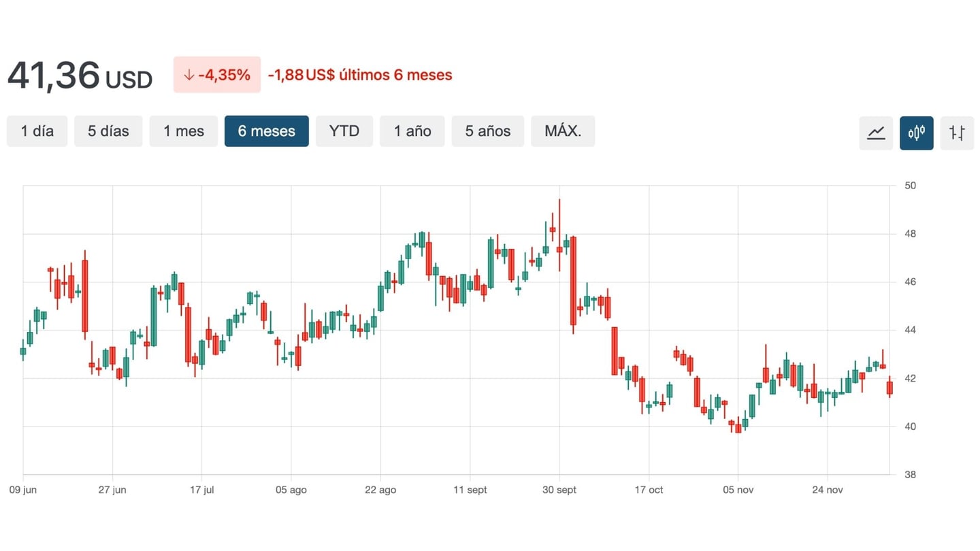Switch to the 1 día time range
Image resolution: width=980 pixels, height=551 pixels.
[x=37, y=131]
